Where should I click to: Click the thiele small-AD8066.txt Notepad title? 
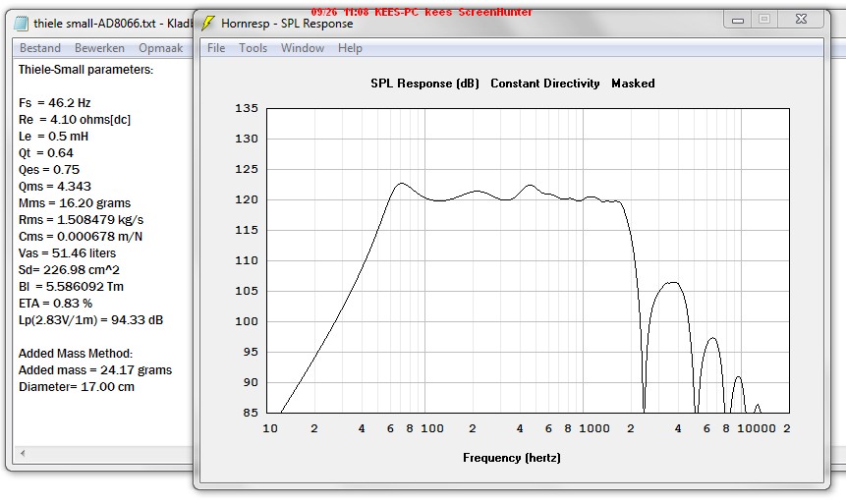click(x=112, y=24)
